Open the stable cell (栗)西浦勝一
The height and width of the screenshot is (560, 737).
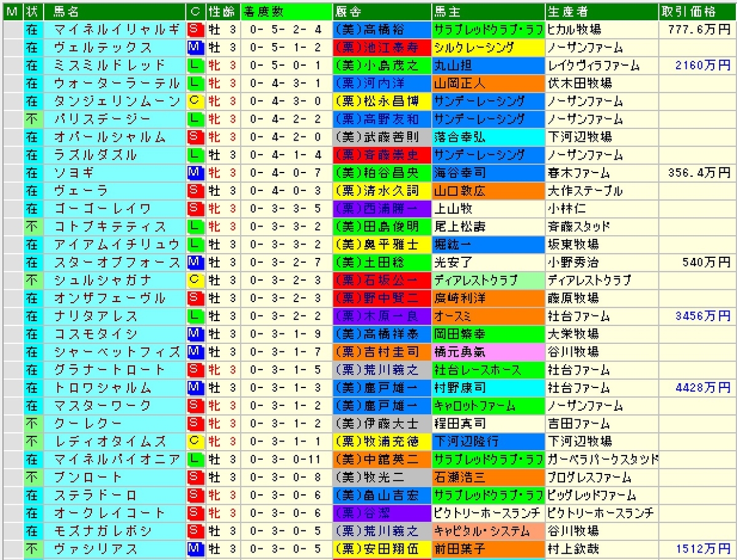pyautogui.click(x=381, y=208)
